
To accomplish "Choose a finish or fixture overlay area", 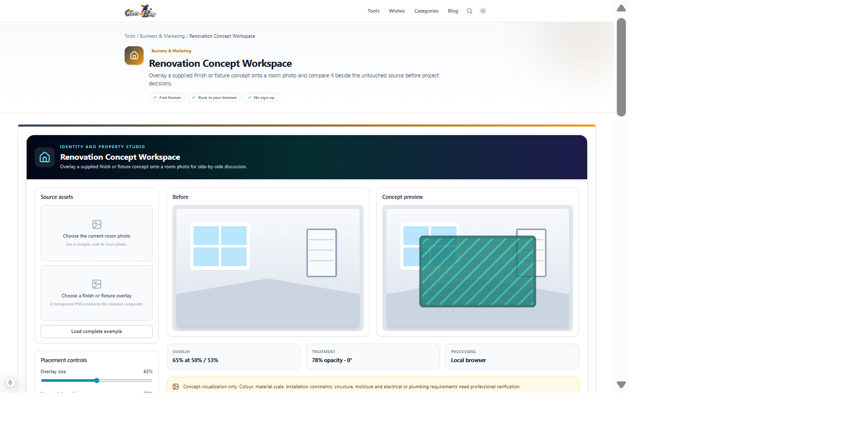I will click(x=96, y=293).
